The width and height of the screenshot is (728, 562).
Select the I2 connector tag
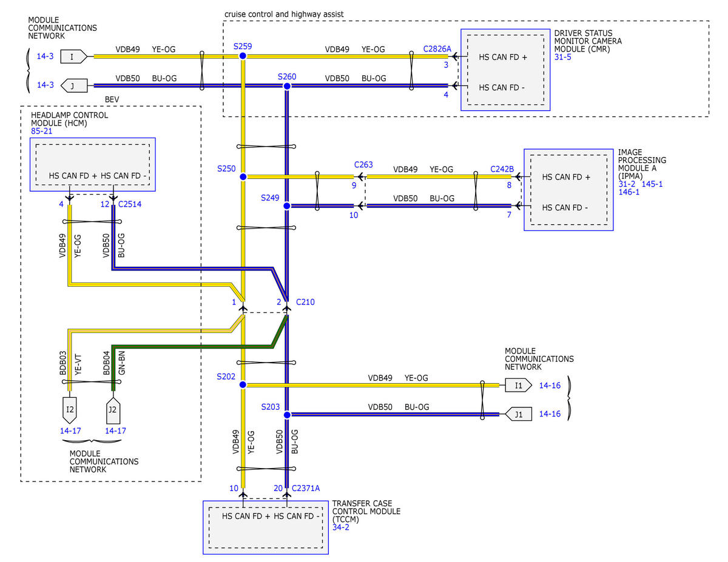[70, 410]
